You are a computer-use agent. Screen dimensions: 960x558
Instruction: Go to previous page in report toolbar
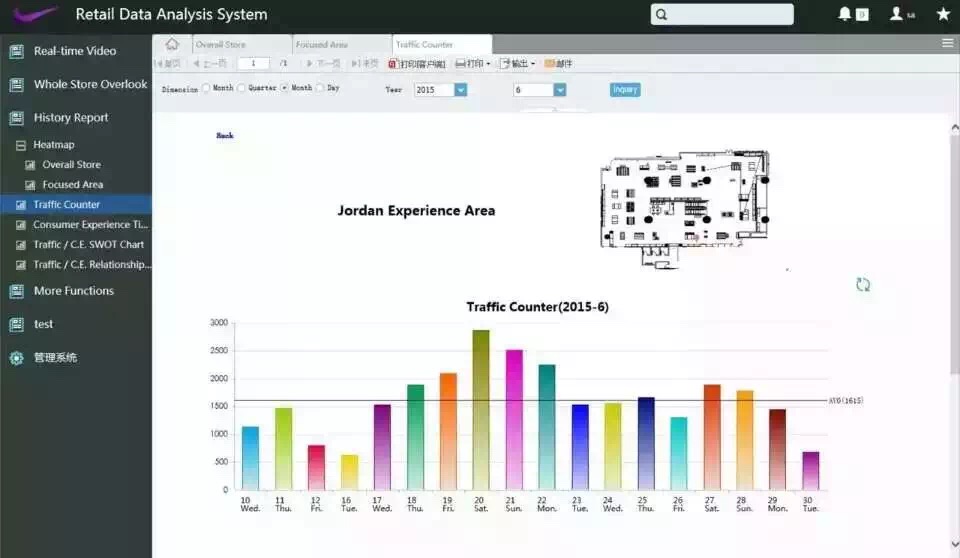click(x=209, y=64)
